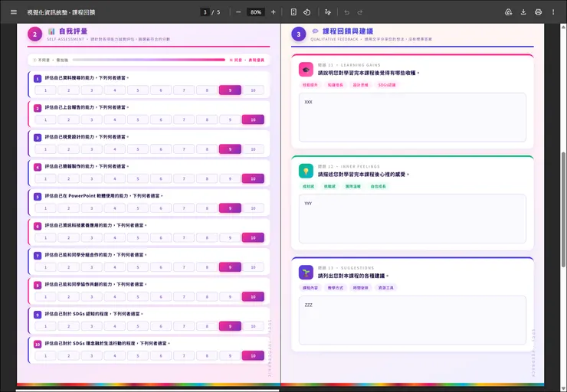Click the 課程內容 tag under question 13
This screenshot has width=567, height=392.
pos(310,288)
